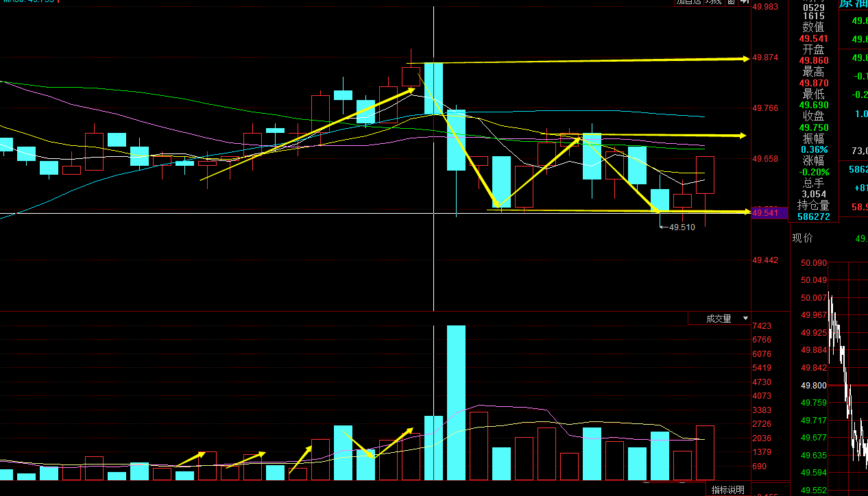Click the 49.766 price axis label

pyautogui.click(x=765, y=108)
